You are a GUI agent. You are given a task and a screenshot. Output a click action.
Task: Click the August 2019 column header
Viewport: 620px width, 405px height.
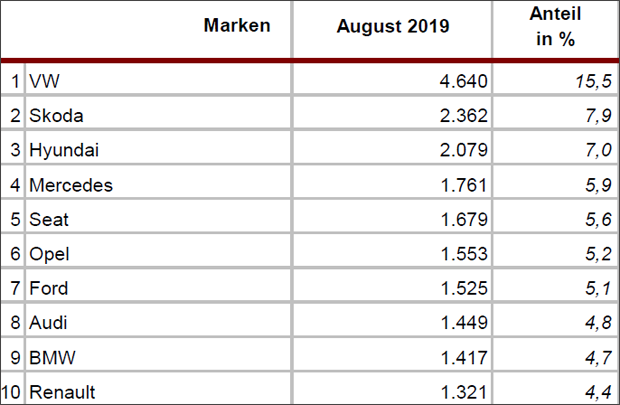pyautogui.click(x=393, y=26)
